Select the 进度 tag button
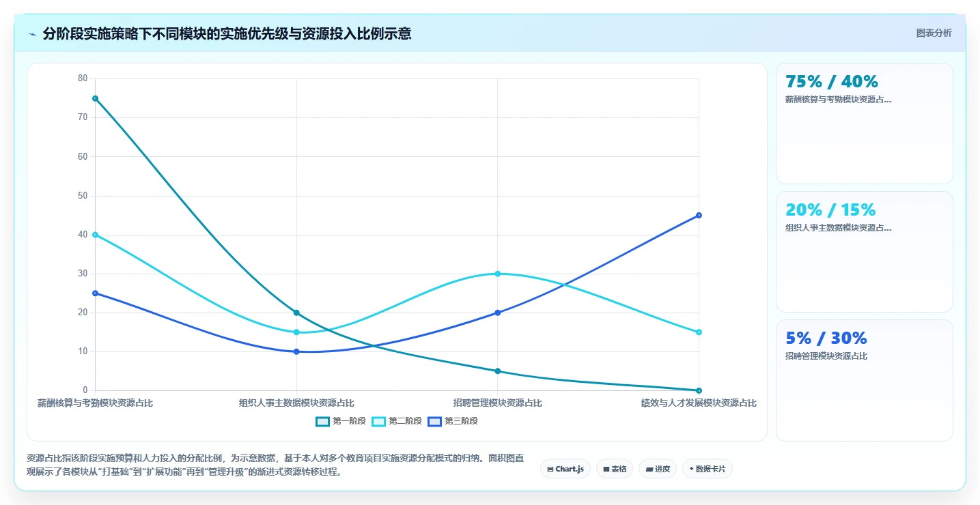This screenshot has height=505, width=980. (658, 469)
